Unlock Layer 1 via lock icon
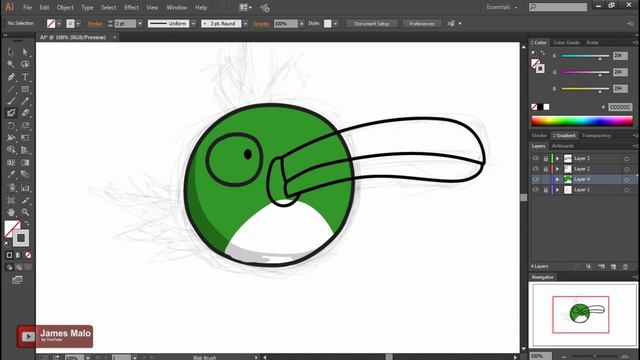 click(x=546, y=190)
